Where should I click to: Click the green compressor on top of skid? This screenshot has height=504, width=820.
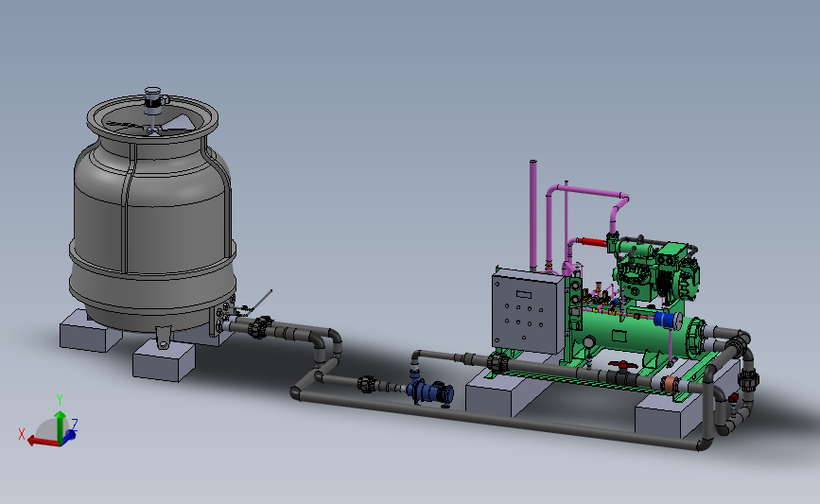[x=656, y=269]
